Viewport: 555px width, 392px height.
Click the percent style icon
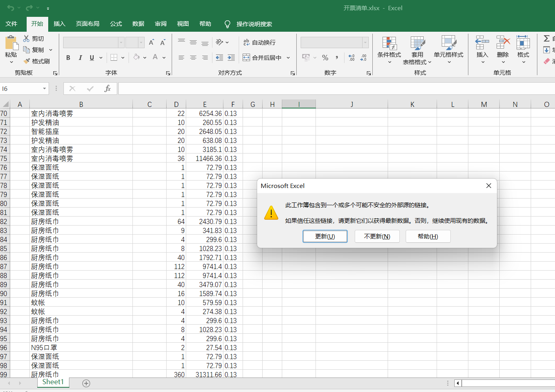[325, 58]
